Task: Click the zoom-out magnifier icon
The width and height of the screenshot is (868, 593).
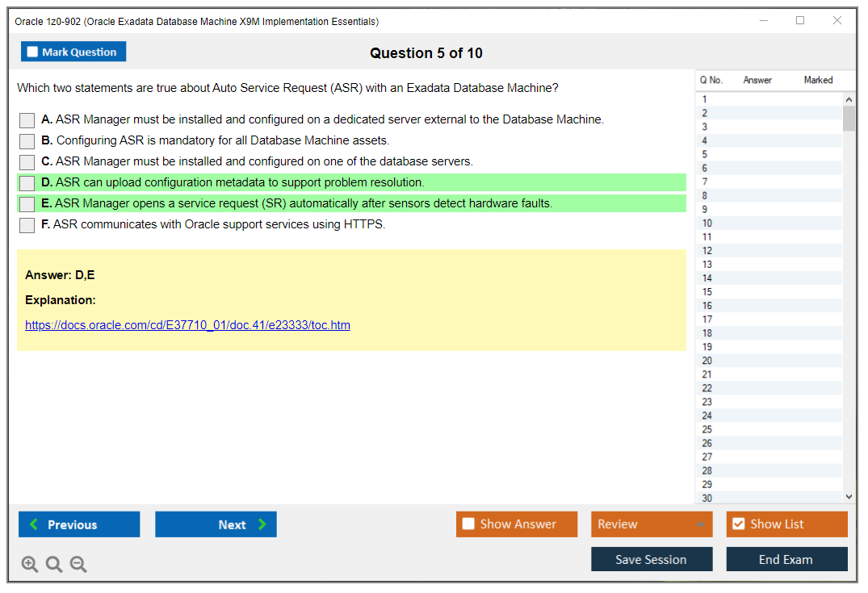Action: (x=78, y=564)
